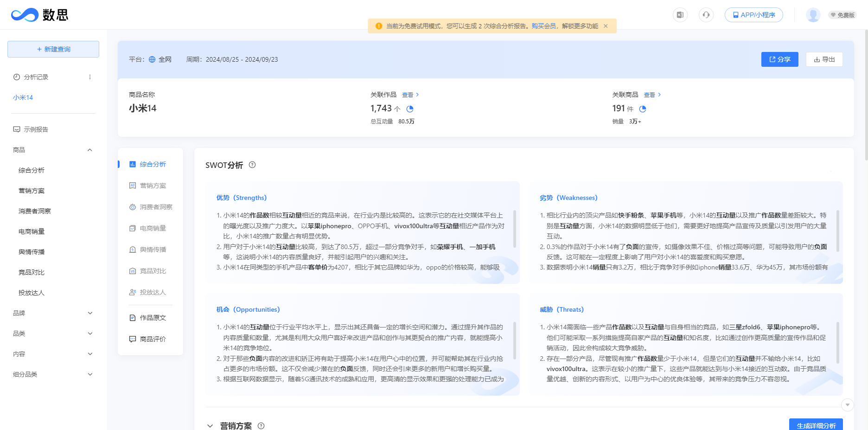The width and height of the screenshot is (868, 430).
Task: Click the Strengths panel scrollbar
Action: pos(515,229)
